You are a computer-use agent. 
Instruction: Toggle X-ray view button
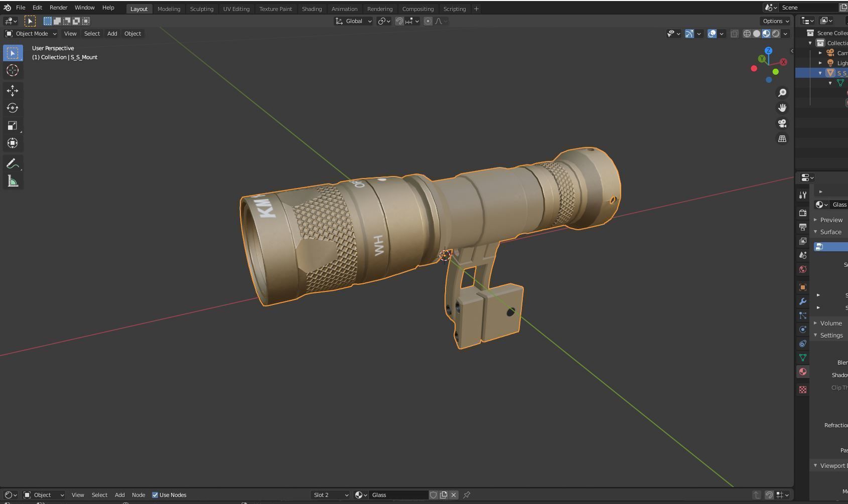click(x=734, y=34)
